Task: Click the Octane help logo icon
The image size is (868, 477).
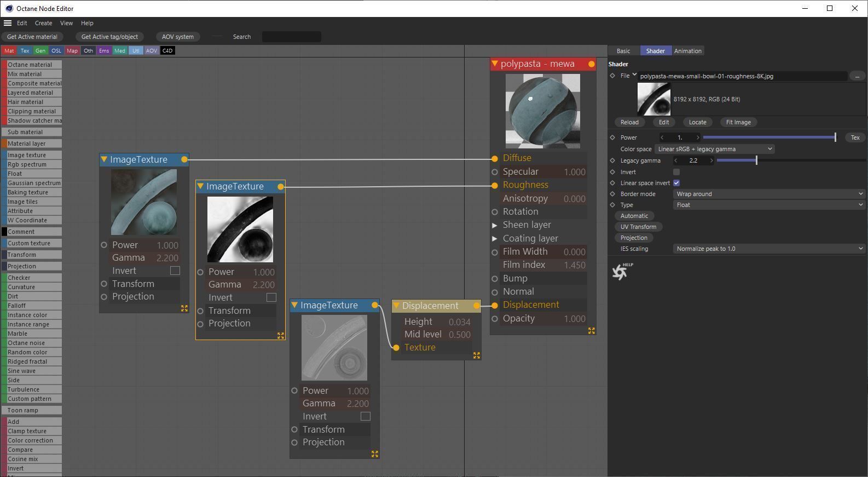Action: pos(622,271)
